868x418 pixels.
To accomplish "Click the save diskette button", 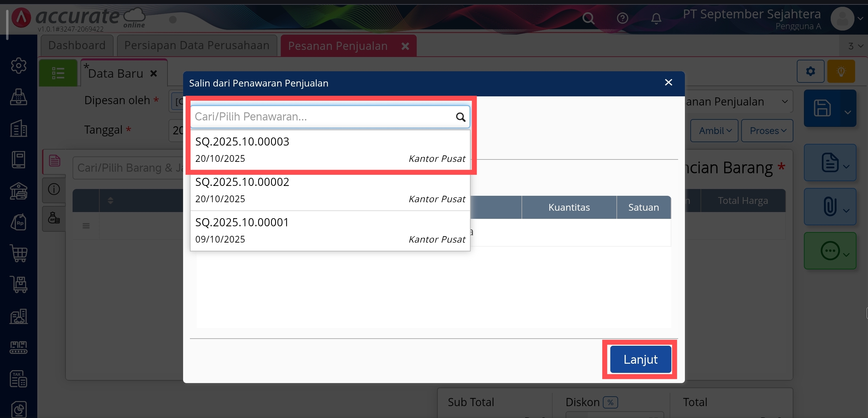I will (823, 109).
